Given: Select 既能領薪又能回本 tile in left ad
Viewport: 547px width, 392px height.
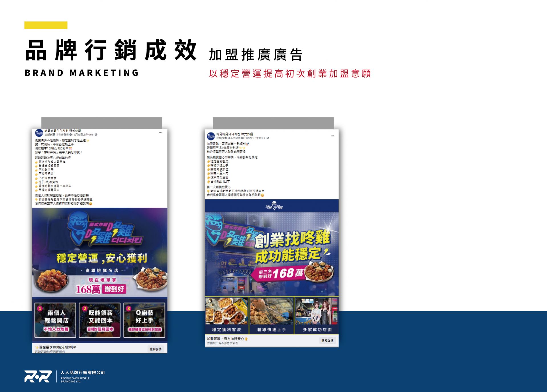Looking at the screenshot, I should point(100,320).
